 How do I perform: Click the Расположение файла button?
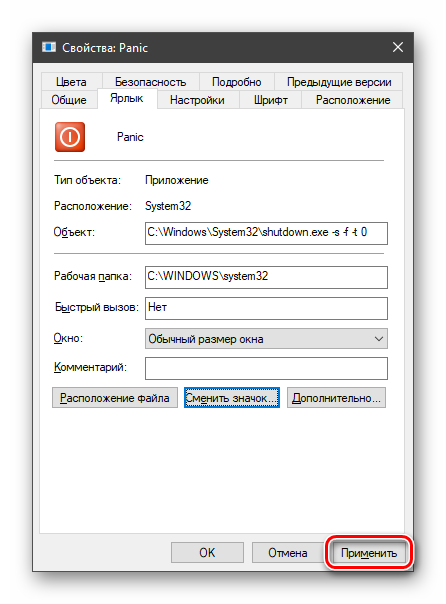[115, 398]
